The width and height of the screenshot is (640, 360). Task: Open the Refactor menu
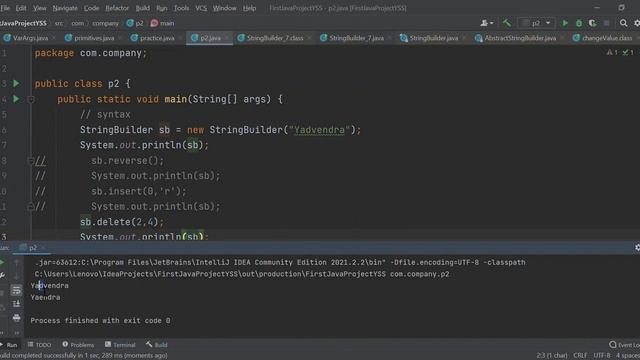point(117,8)
